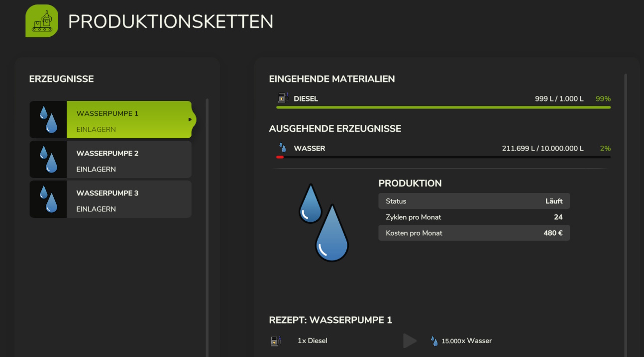Screen dimensions: 644x357
Task: Click the Kosten pro Monat row
Action: (474, 233)
